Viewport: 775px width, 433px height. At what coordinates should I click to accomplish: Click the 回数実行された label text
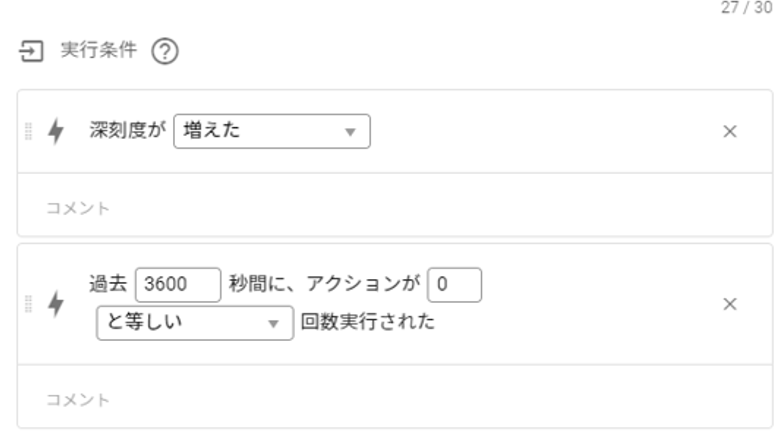[368, 323]
